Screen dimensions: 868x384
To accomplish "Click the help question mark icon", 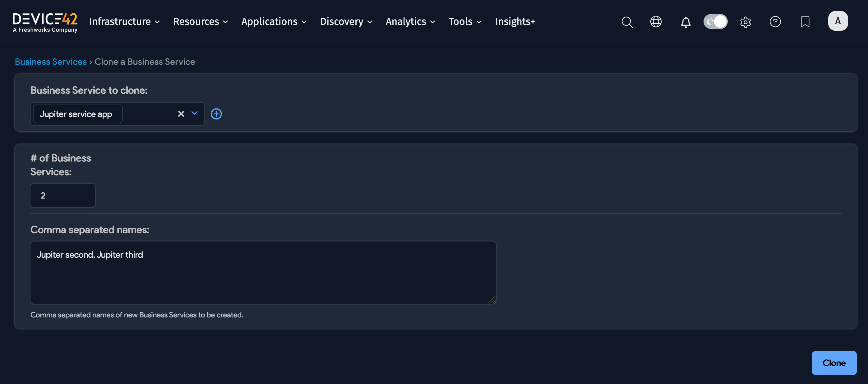I will 775,22.
